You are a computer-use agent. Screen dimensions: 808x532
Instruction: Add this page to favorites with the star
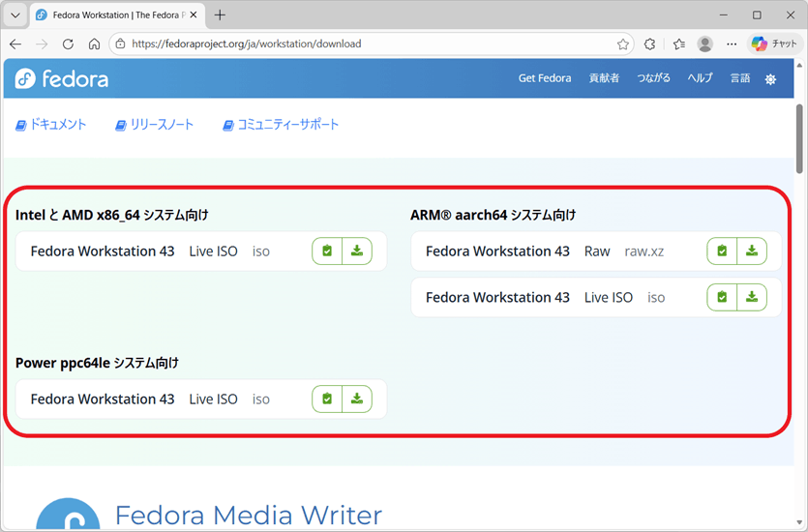(623, 44)
